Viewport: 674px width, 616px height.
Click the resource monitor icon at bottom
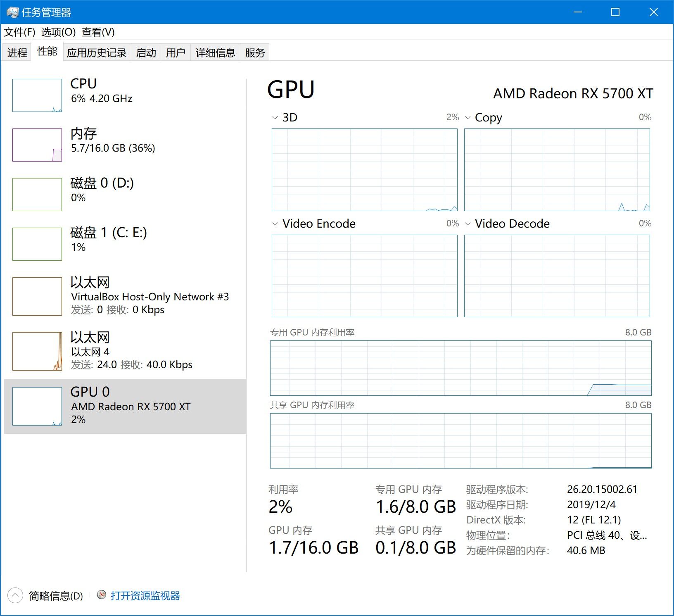click(x=102, y=595)
